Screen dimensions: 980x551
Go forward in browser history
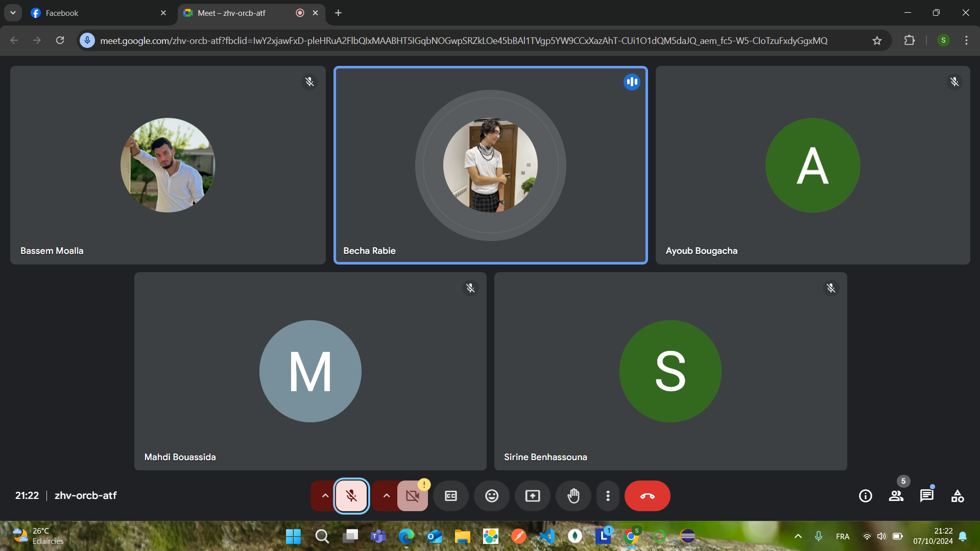point(37,40)
